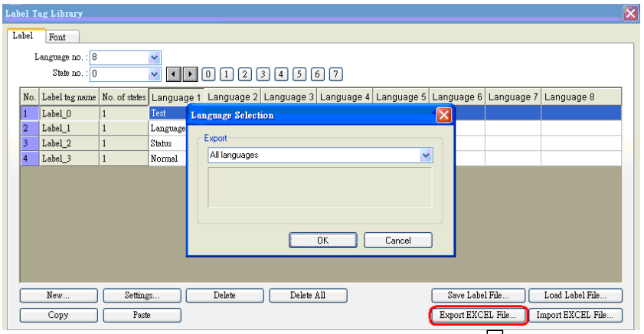Click the New... button
The image size is (644, 334).
pos(58,296)
